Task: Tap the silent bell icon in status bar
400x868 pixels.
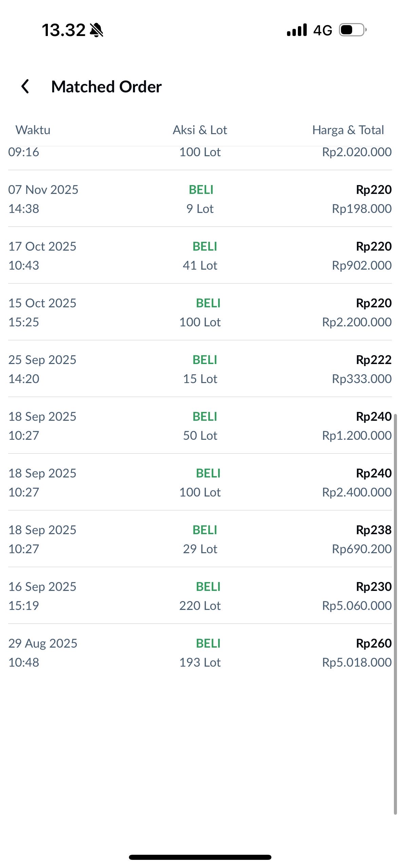Action: coord(96,30)
